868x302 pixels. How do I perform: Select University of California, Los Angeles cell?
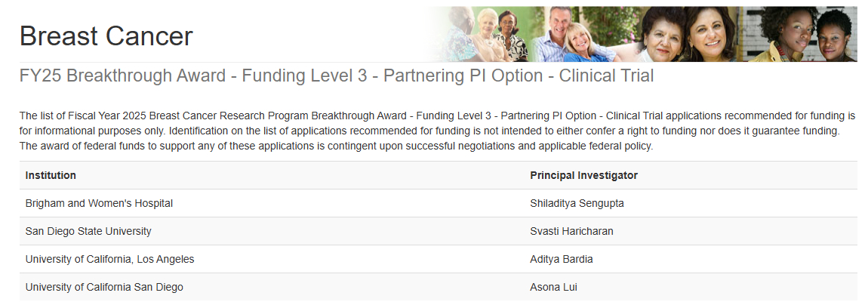pyautogui.click(x=109, y=259)
